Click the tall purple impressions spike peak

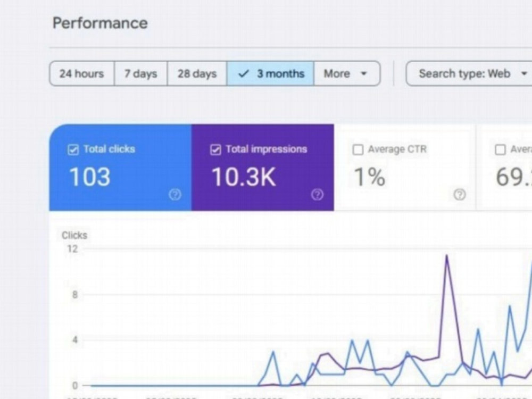446,255
